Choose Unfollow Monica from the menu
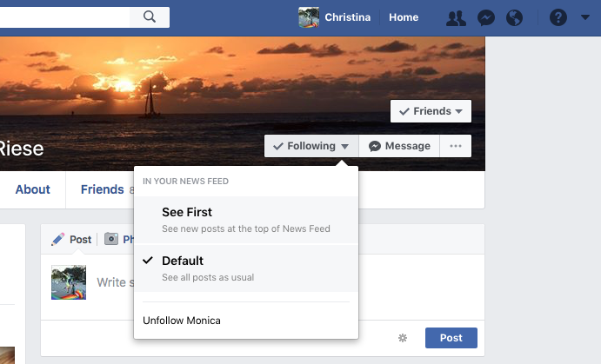This screenshot has width=601, height=364. click(182, 321)
